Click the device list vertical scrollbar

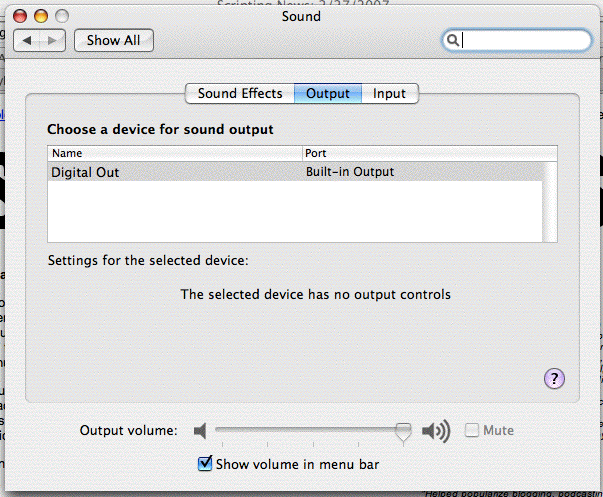550,200
